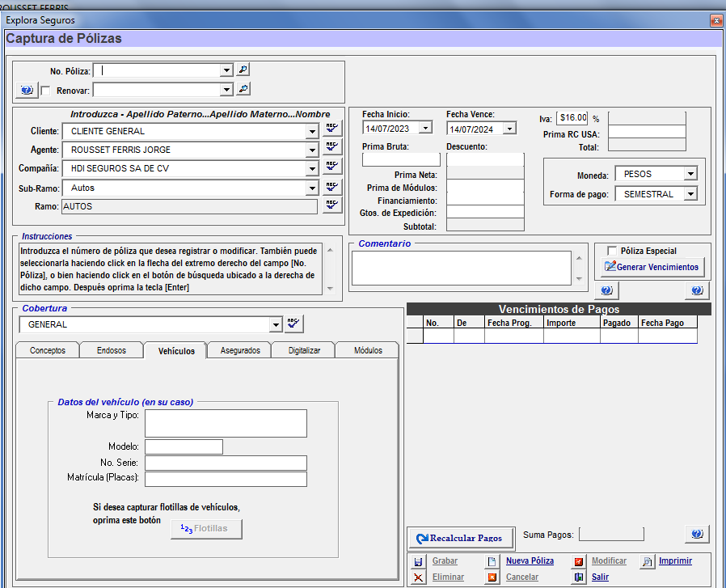Open the Forma de pago dropdown
The height and width of the screenshot is (588, 726).
click(x=690, y=194)
